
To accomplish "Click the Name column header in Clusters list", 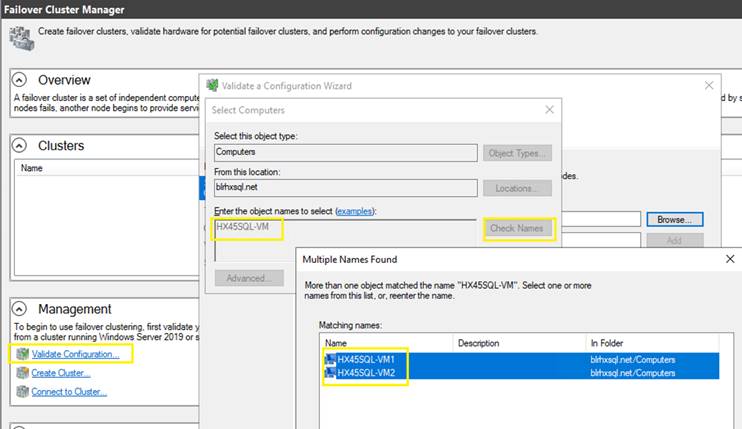I will (x=32, y=168).
